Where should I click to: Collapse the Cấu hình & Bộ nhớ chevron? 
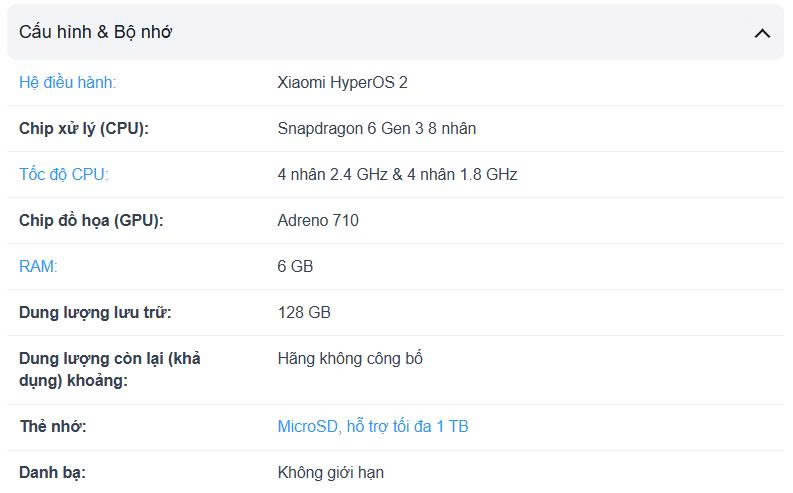pos(762,33)
